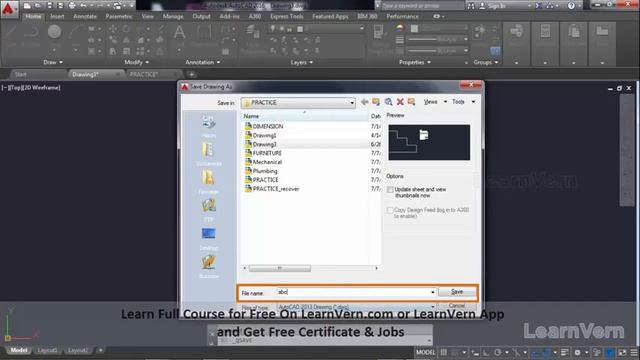Viewport: 640px width, 360px height.
Task: Select Plumbing file in list
Action: [x=261, y=171]
